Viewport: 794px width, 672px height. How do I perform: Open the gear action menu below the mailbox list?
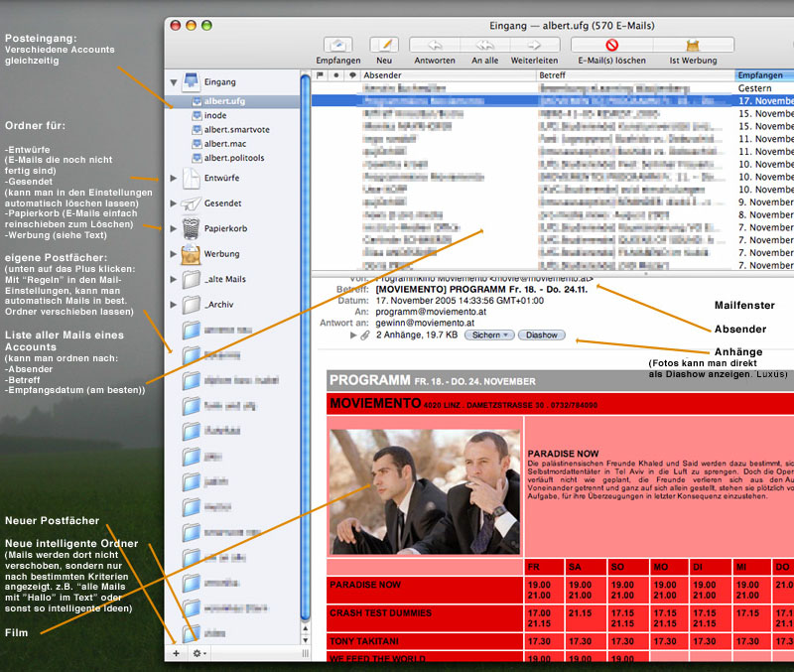coord(199,653)
